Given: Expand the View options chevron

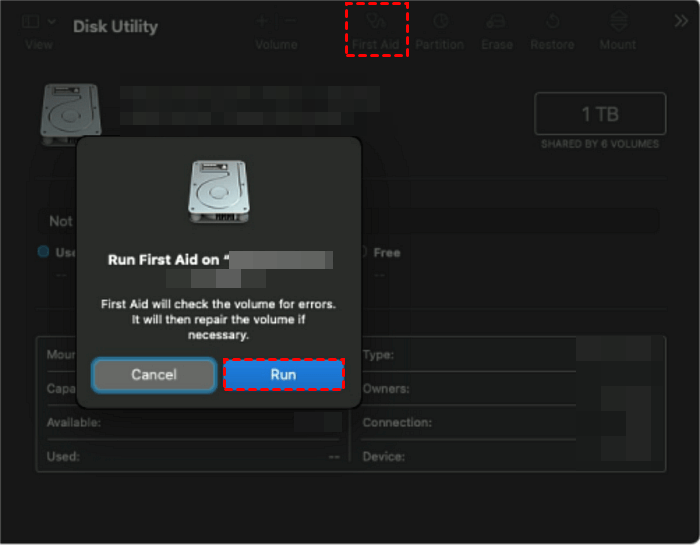Looking at the screenshot, I should click(x=52, y=21).
